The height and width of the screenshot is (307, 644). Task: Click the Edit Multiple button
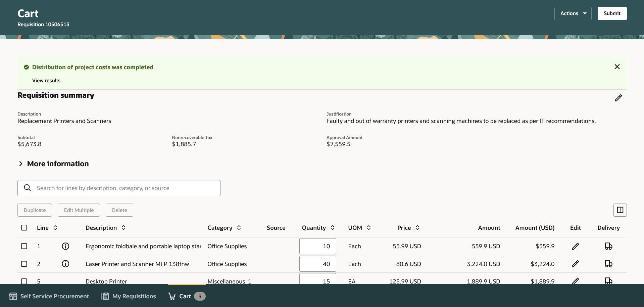click(x=79, y=210)
